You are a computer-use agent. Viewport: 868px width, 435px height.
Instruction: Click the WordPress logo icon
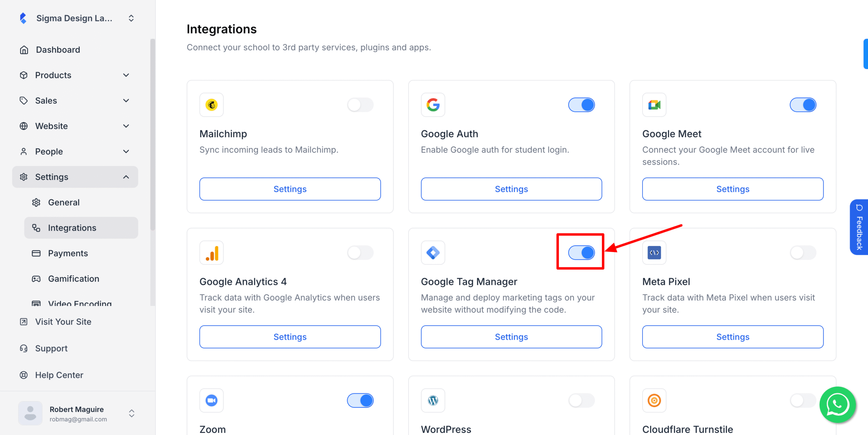[433, 400]
